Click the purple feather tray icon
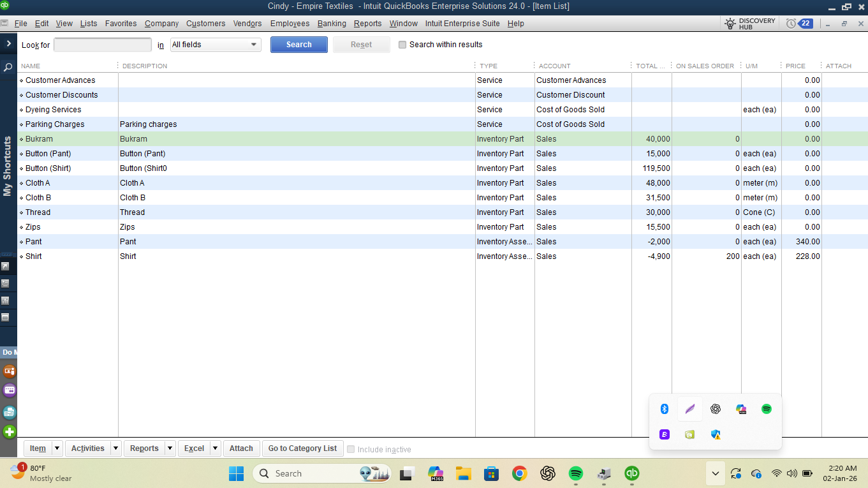 (x=689, y=409)
